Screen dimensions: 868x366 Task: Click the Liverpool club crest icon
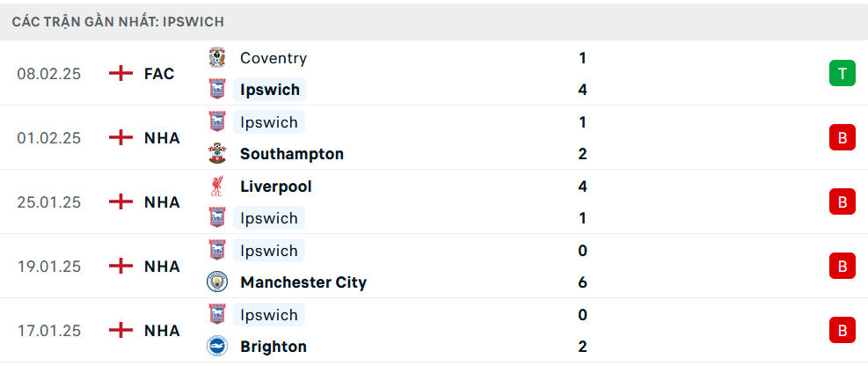pos(216,187)
